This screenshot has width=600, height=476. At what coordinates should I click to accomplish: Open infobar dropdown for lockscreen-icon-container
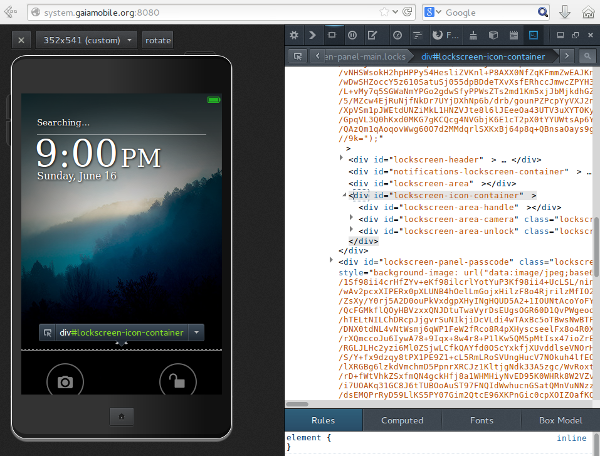coord(196,332)
